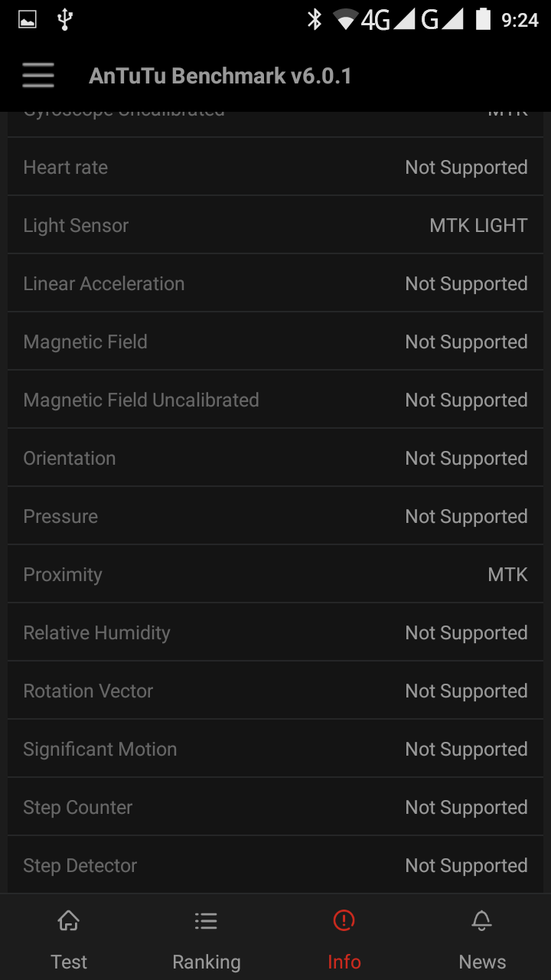551x980 pixels.
Task: Open the hamburger navigation menu
Action: [38, 76]
